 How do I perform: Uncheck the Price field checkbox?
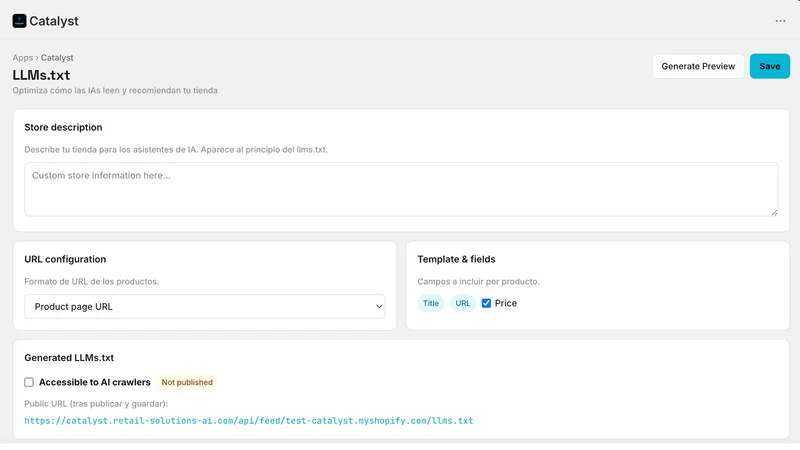point(486,303)
